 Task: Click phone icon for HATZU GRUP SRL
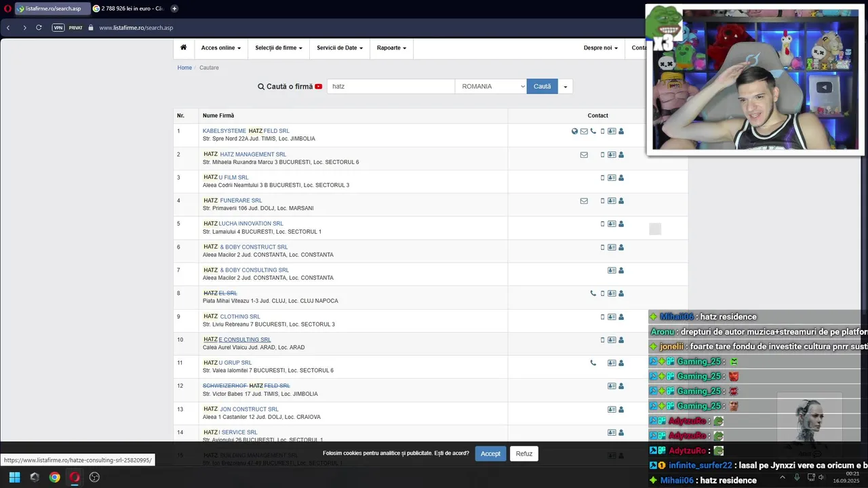coord(593,363)
